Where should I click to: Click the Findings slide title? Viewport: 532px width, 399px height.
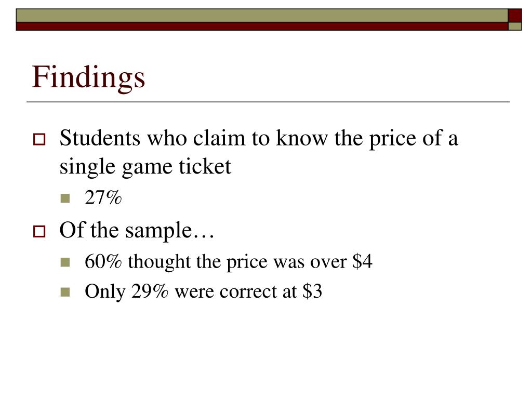click(x=88, y=78)
